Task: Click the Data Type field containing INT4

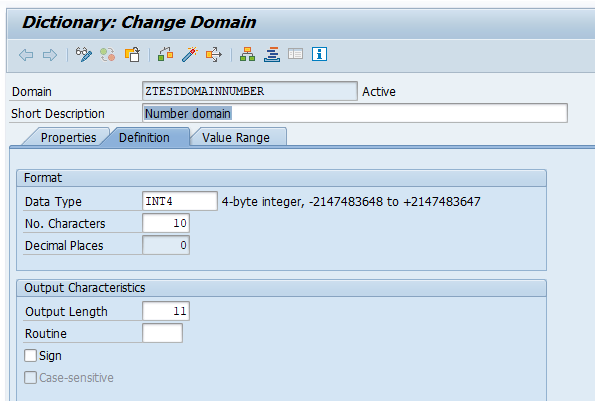Action: click(x=180, y=201)
